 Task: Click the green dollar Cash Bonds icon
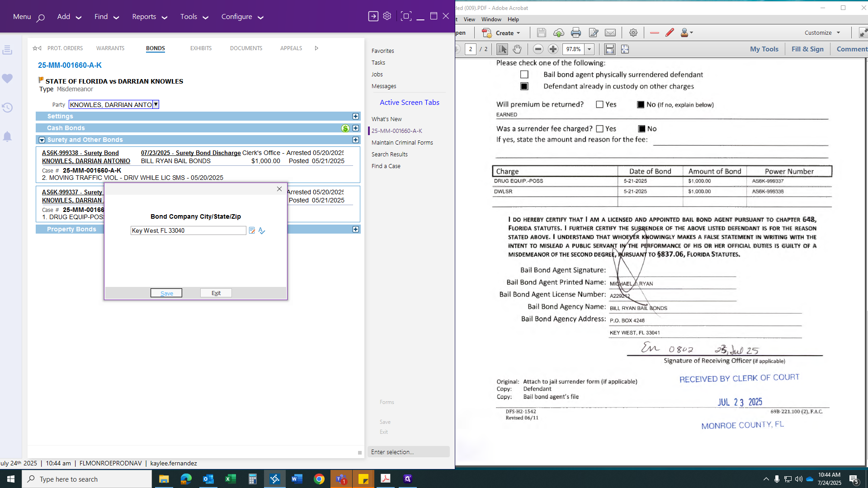pyautogui.click(x=345, y=128)
